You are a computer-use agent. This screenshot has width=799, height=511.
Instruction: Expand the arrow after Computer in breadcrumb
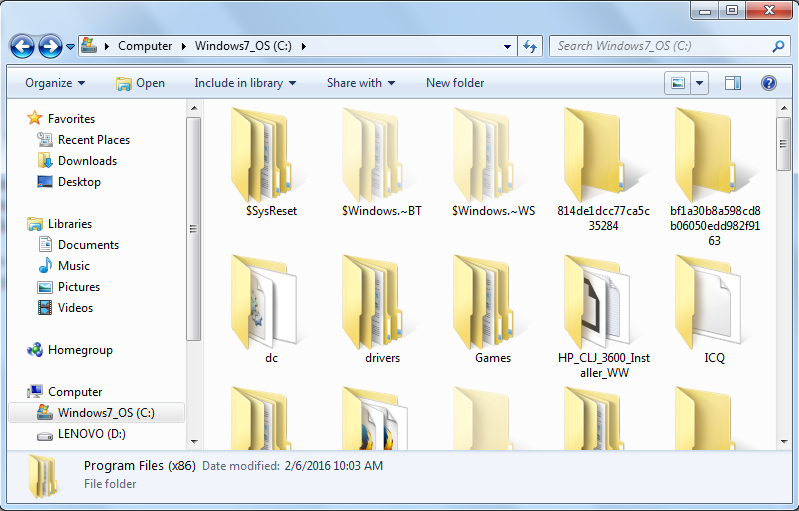pyautogui.click(x=184, y=46)
